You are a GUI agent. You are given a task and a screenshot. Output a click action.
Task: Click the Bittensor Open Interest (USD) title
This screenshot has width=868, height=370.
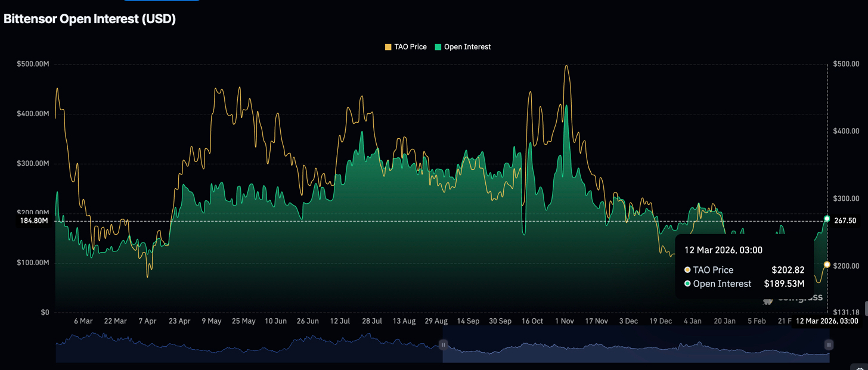pos(89,19)
